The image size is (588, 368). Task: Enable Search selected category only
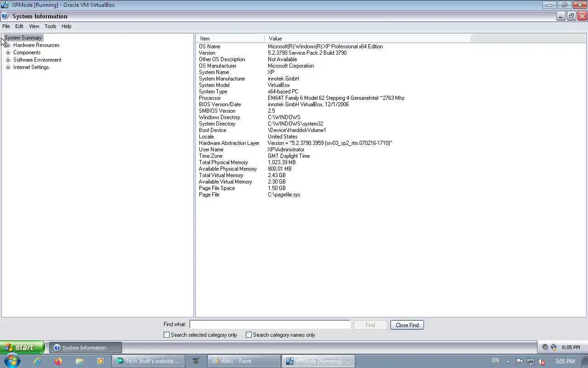(x=166, y=335)
